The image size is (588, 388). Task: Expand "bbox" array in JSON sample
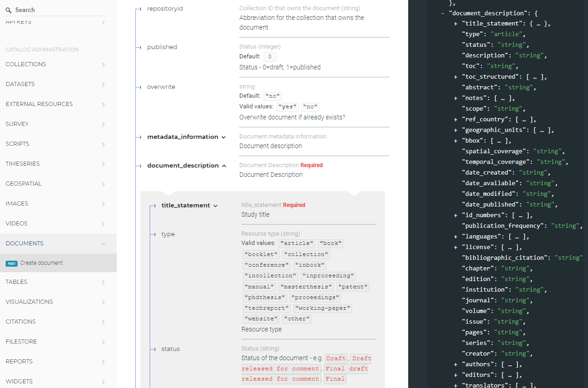[456, 141]
